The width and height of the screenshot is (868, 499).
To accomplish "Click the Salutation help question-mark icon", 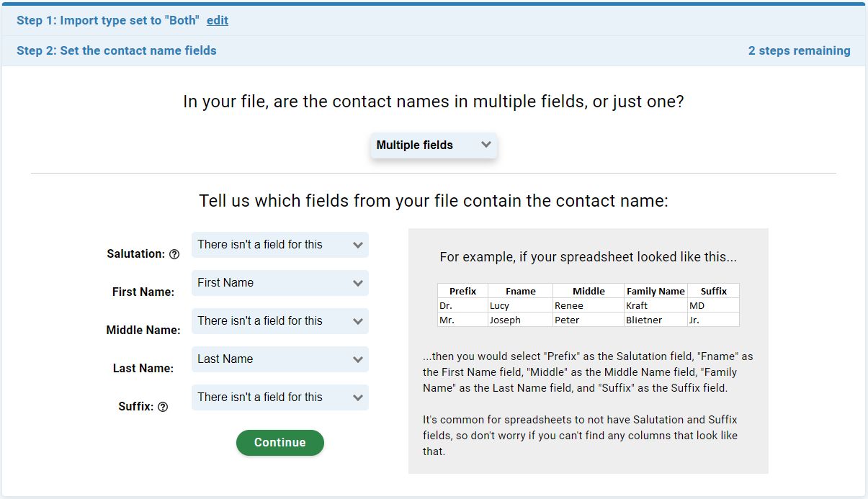I will click(x=174, y=254).
